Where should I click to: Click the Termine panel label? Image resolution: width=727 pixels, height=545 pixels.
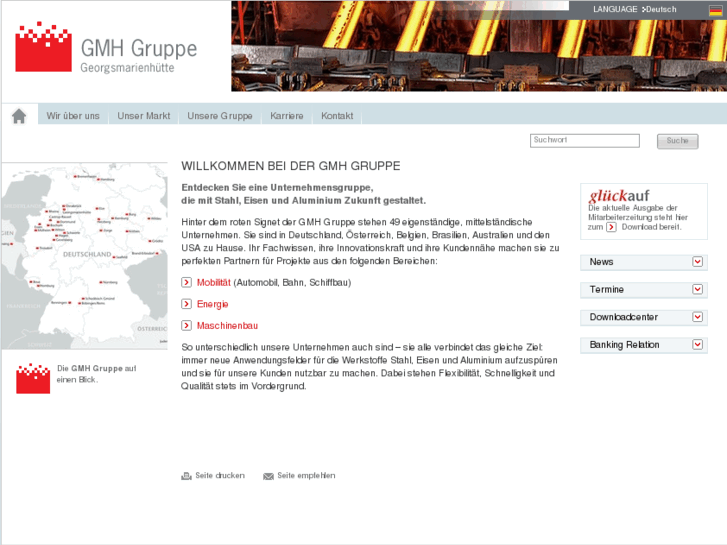(606, 289)
